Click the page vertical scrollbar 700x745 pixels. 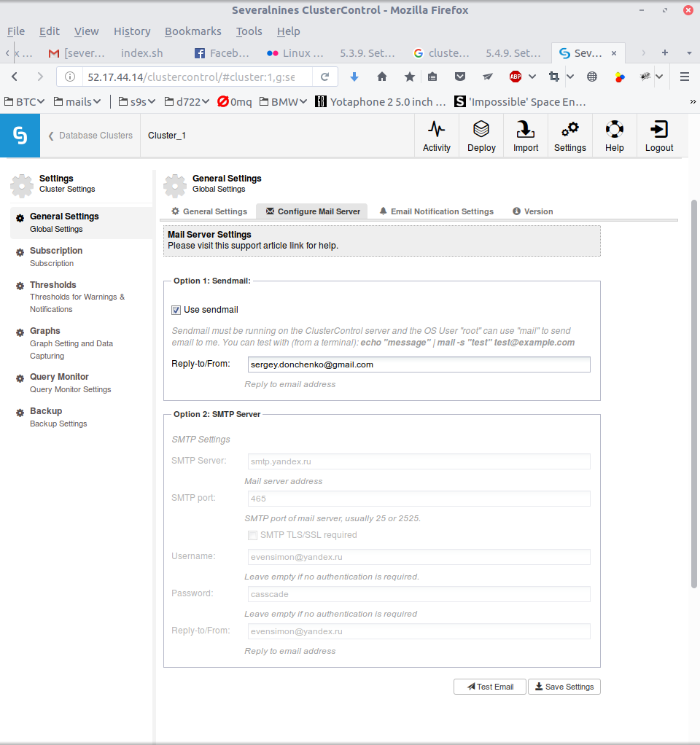(x=694, y=394)
